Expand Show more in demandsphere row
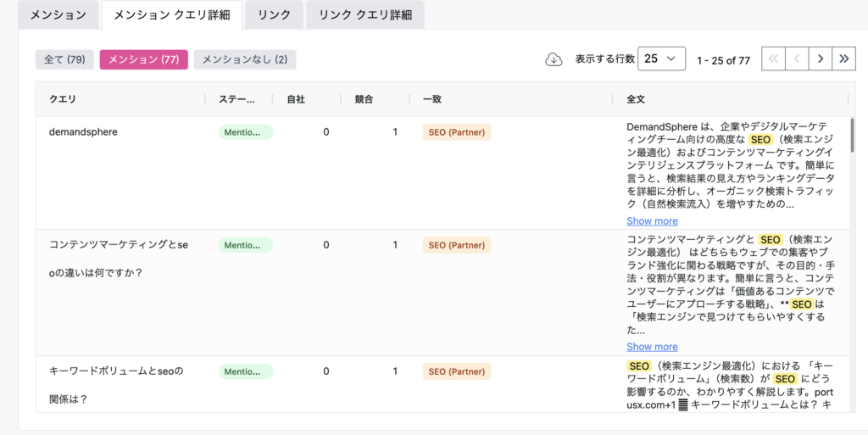The width and height of the screenshot is (868, 435). click(x=652, y=221)
